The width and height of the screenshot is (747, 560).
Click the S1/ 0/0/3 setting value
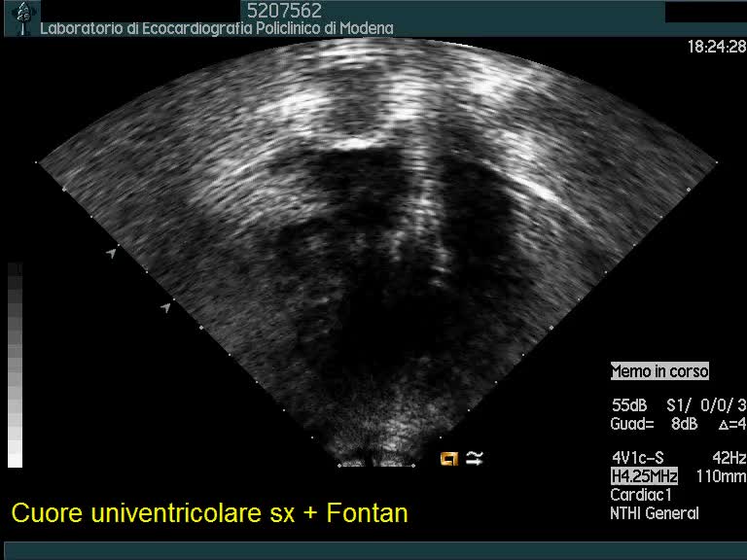(x=706, y=405)
